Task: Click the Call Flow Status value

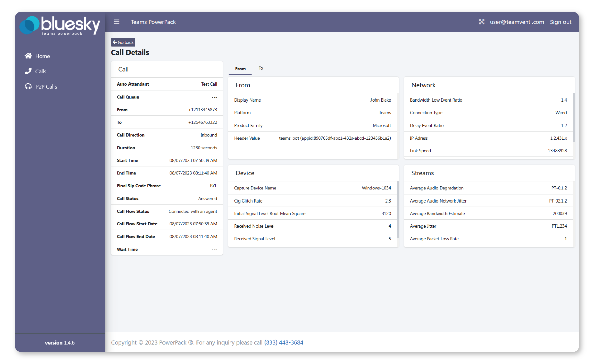Action: click(x=193, y=211)
